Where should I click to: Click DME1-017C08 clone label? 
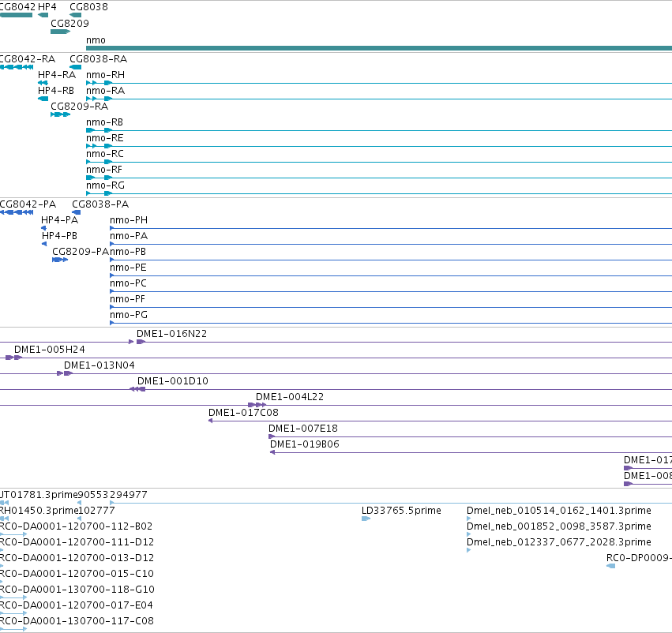(x=243, y=413)
